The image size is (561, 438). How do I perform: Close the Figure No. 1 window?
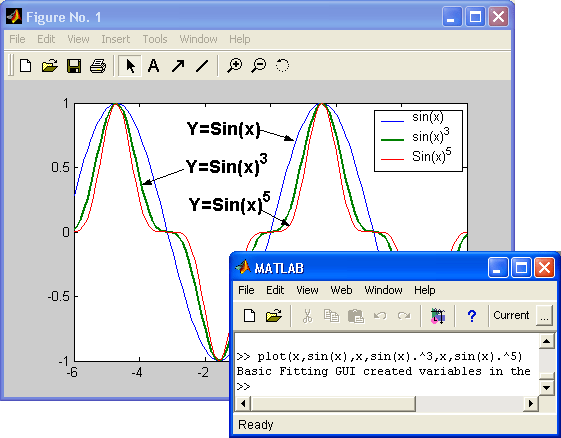point(498,17)
